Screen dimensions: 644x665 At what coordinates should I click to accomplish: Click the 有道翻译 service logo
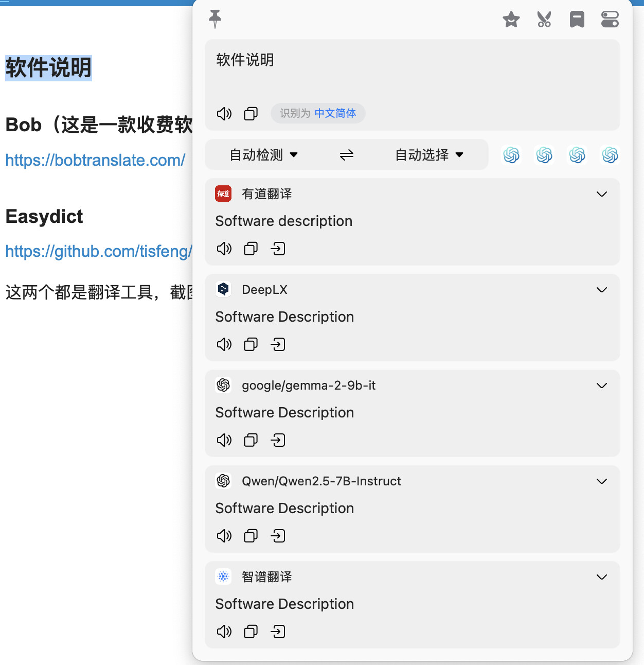coord(223,194)
